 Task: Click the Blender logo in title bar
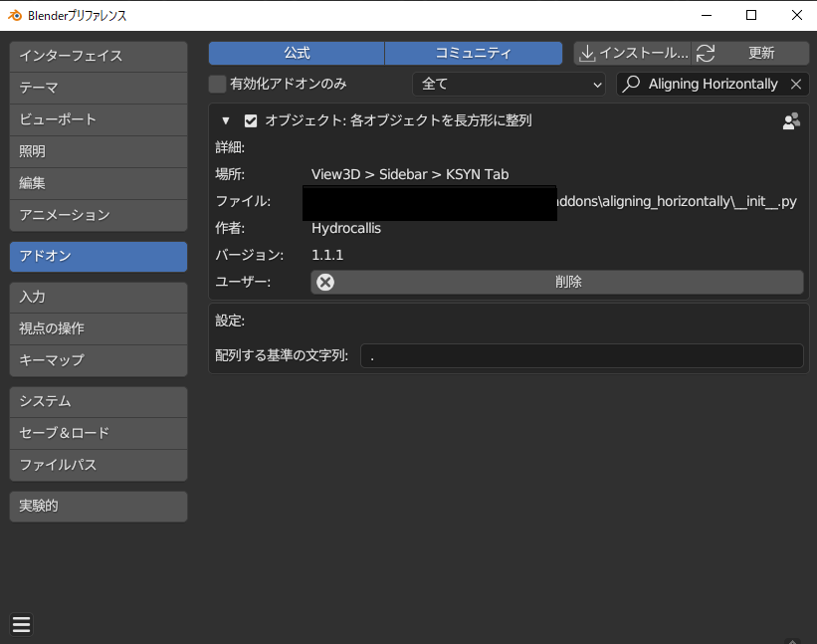[x=15, y=16]
